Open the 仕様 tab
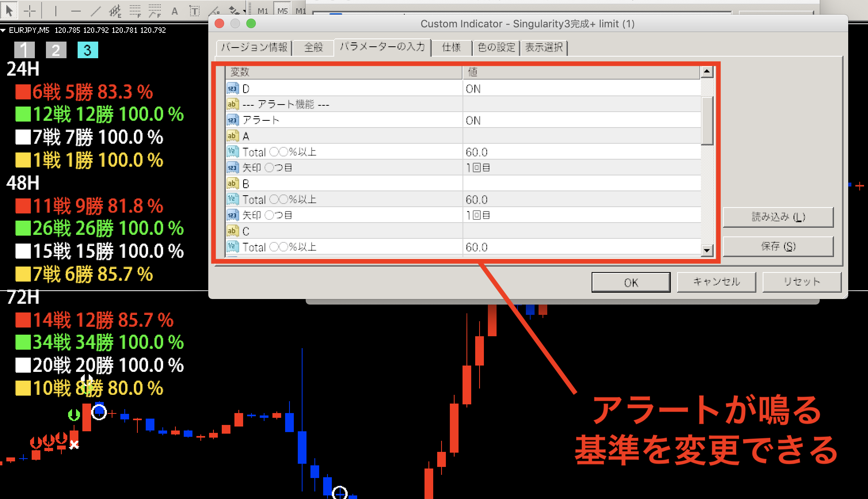 click(x=451, y=48)
